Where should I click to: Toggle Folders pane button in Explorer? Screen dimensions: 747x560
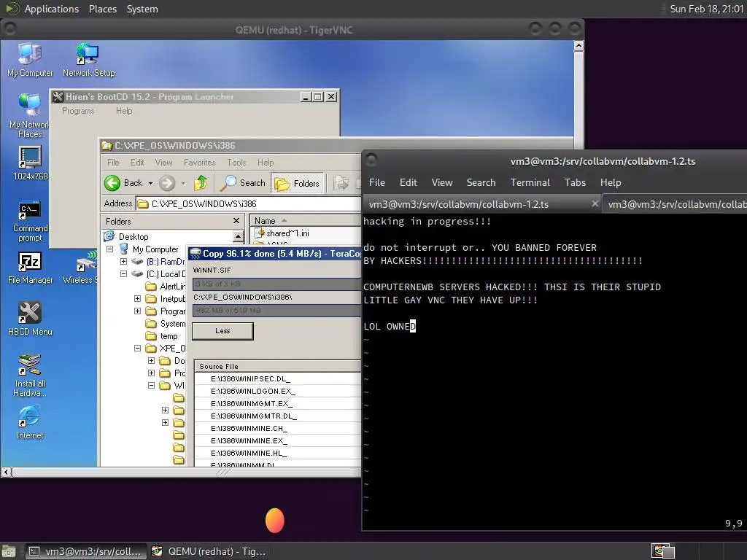(x=298, y=183)
